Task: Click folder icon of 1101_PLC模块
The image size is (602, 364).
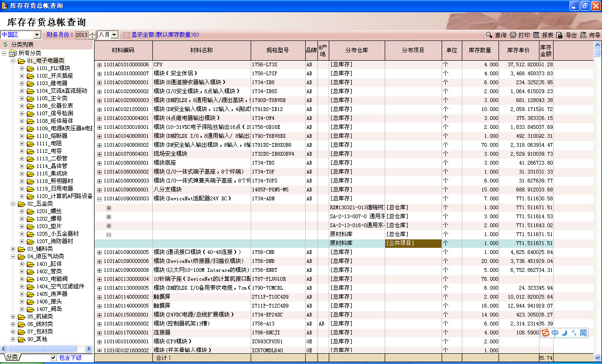Action: tap(31, 68)
